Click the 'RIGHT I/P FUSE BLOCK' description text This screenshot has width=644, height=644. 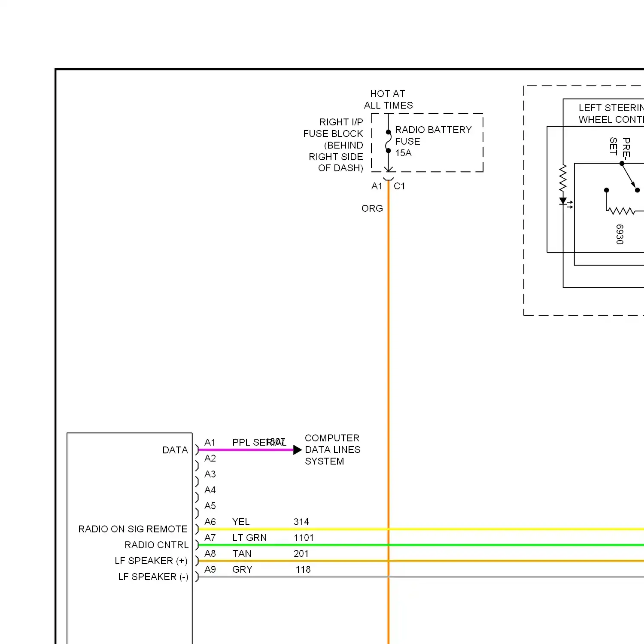pos(333,145)
